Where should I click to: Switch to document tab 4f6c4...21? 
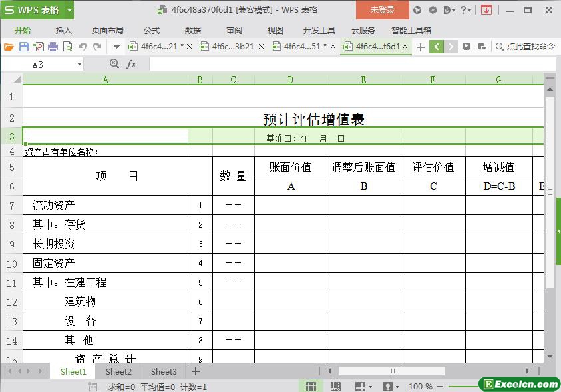click(158, 46)
